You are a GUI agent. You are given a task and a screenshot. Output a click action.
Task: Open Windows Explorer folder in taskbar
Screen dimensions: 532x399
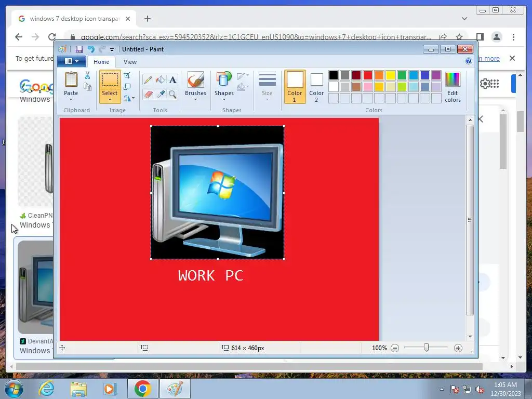78,389
